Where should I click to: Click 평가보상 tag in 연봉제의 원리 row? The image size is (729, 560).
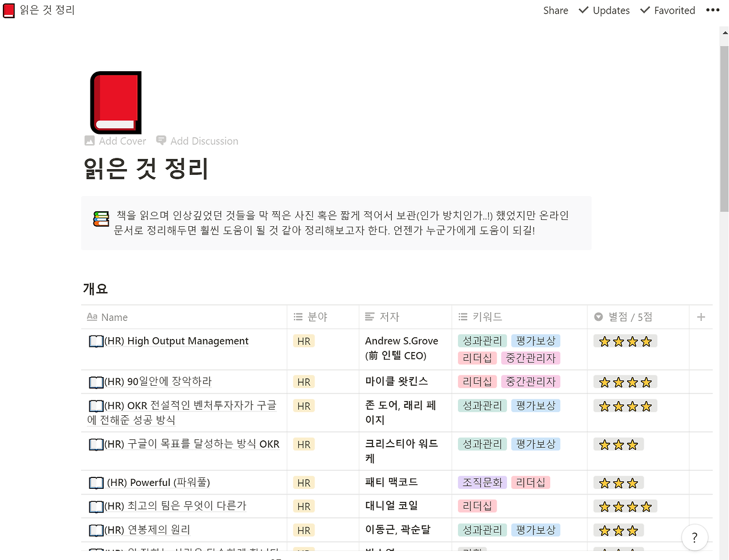536,530
